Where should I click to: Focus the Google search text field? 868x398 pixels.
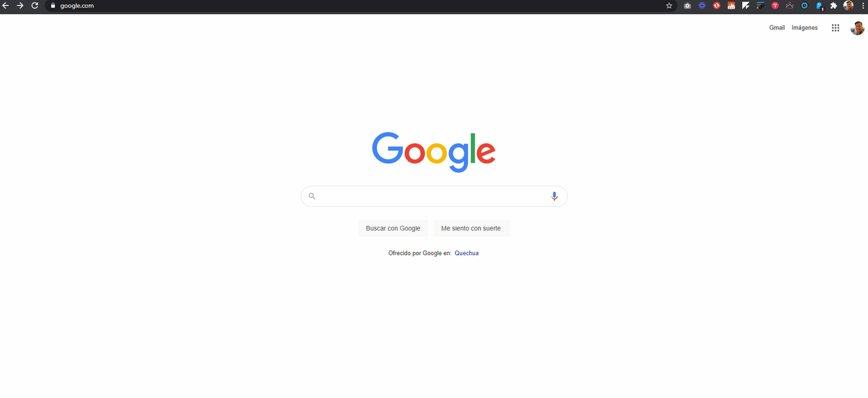point(434,196)
